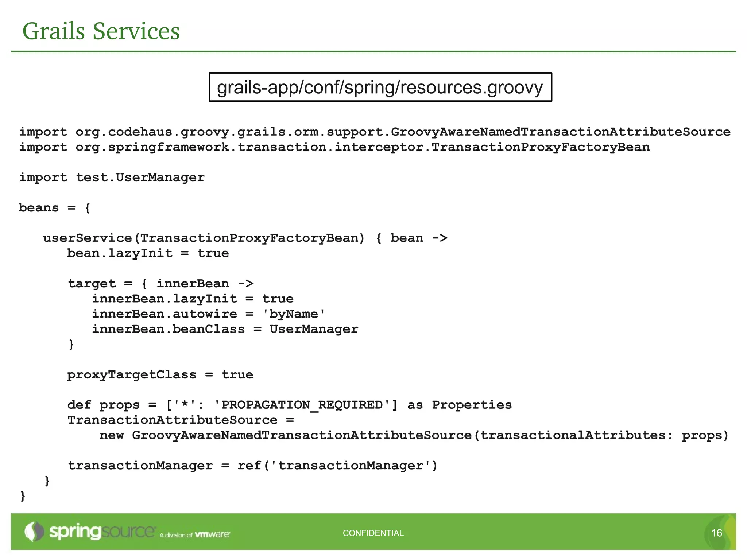
Task: Click the userService(TransactionProxyFactoryBean) line
Action: tap(245, 238)
